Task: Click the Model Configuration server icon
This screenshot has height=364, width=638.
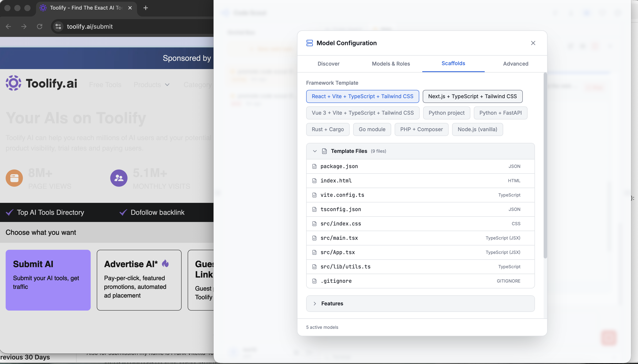Action: click(x=310, y=43)
